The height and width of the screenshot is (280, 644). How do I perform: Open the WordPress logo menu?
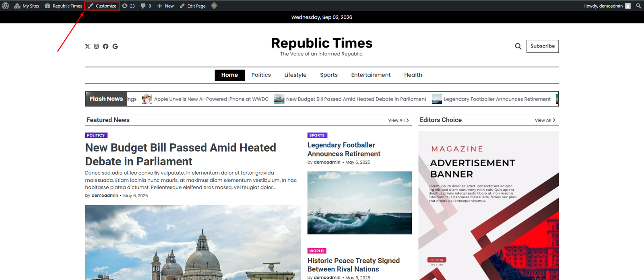(x=6, y=6)
